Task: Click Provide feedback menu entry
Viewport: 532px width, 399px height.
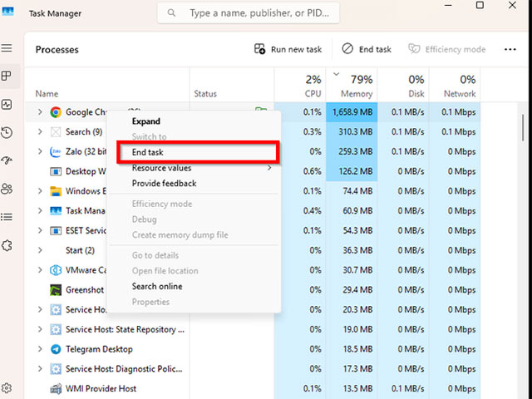Action: (x=165, y=183)
